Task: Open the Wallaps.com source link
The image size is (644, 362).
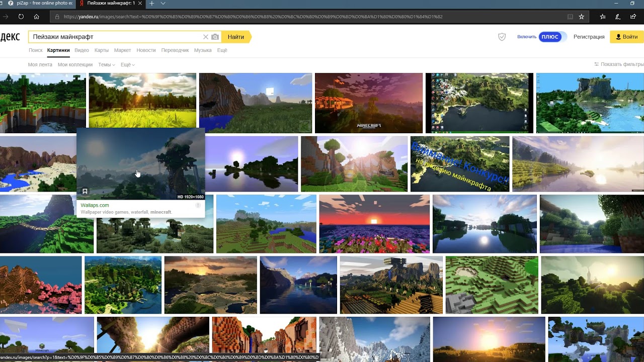Action: 95,205
